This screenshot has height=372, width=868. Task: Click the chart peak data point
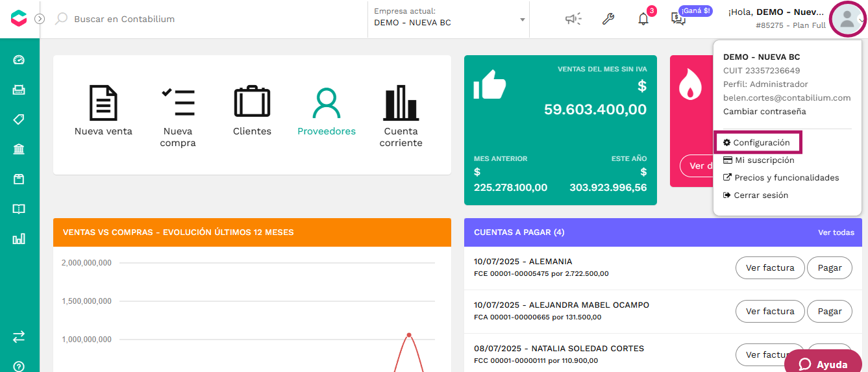coord(409,335)
